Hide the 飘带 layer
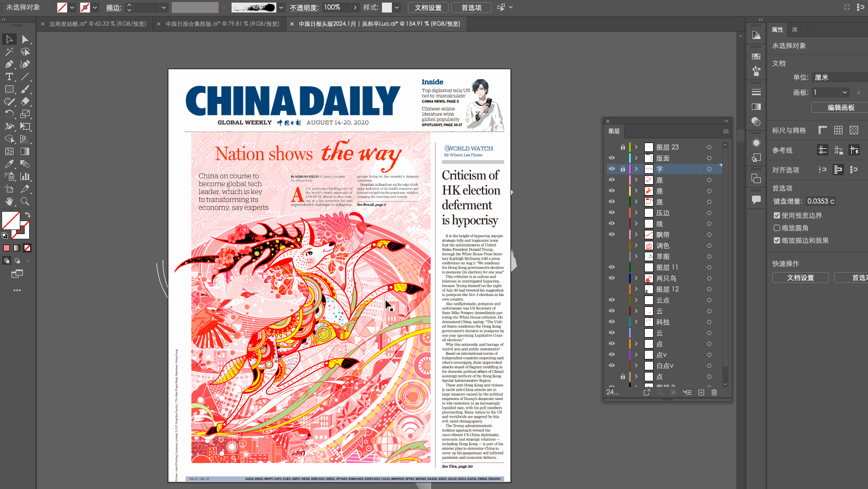The width and height of the screenshot is (868, 489). [611, 235]
